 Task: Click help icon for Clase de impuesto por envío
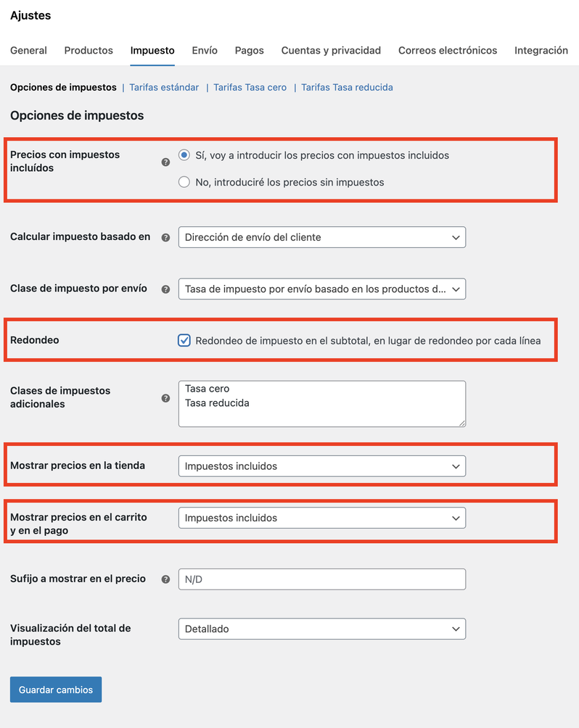pos(165,289)
